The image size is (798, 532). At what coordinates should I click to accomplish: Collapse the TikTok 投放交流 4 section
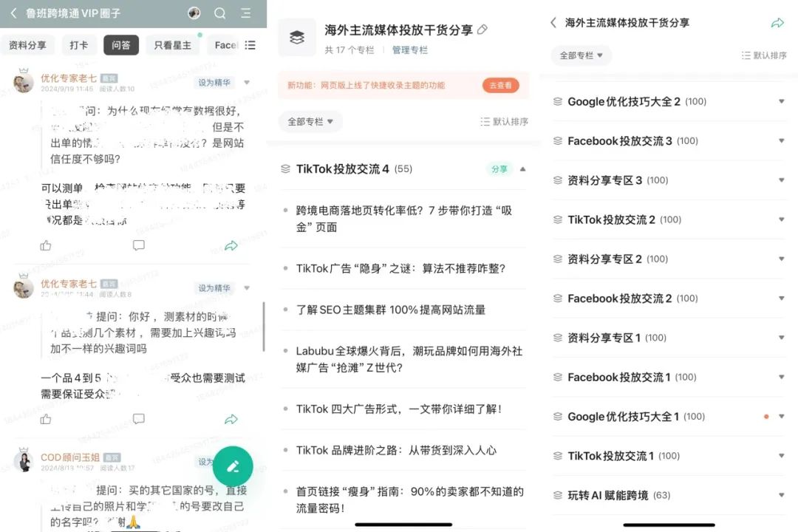[x=522, y=169]
